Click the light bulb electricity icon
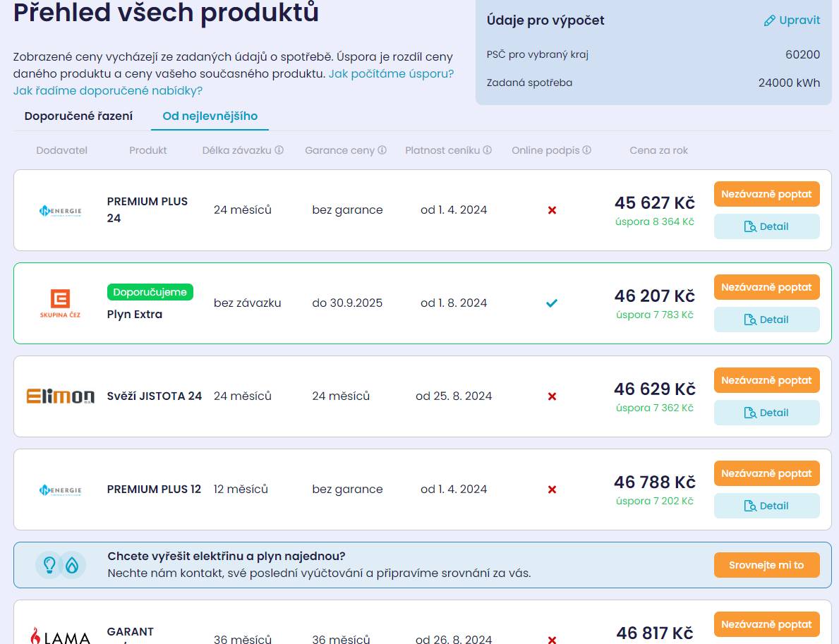Screen dimensions: 839x644 (49, 565)
